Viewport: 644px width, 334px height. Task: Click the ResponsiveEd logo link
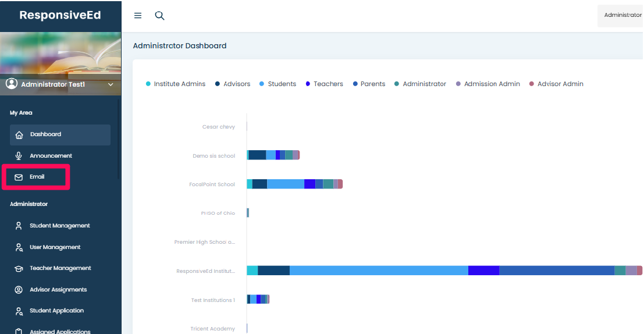60,16
